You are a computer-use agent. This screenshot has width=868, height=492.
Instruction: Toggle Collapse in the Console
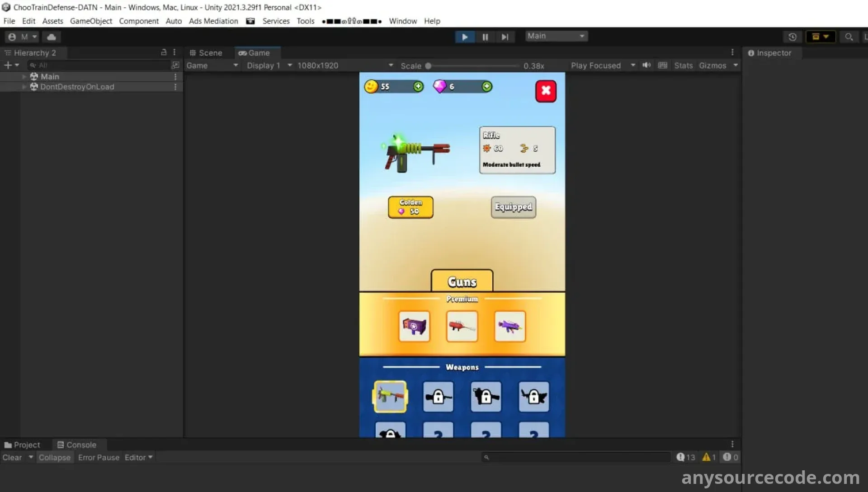tap(54, 457)
